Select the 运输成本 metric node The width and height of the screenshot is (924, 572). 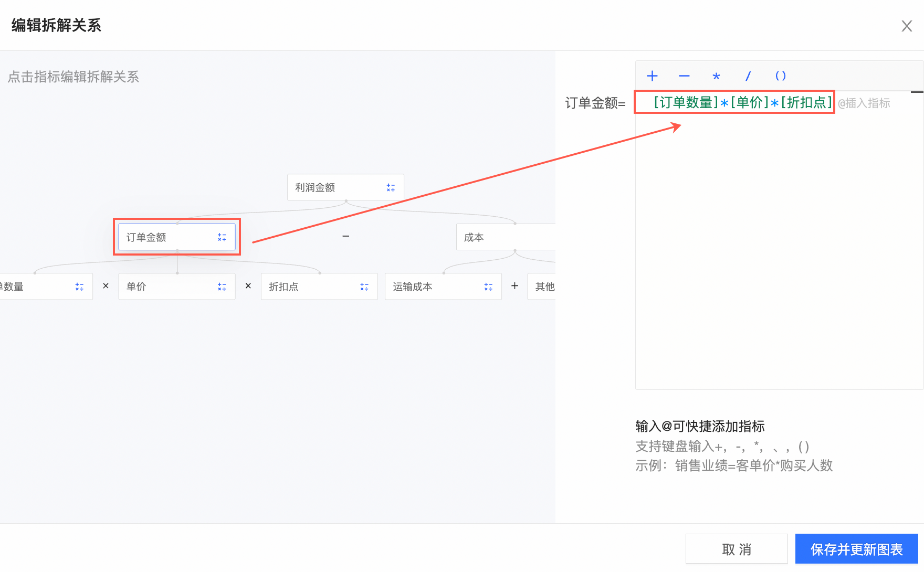pyautogui.click(x=428, y=287)
